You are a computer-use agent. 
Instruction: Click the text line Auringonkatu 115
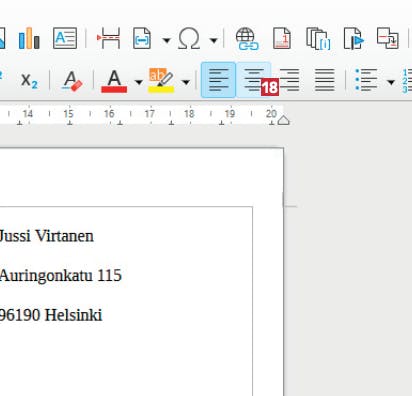[x=60, y=276]
